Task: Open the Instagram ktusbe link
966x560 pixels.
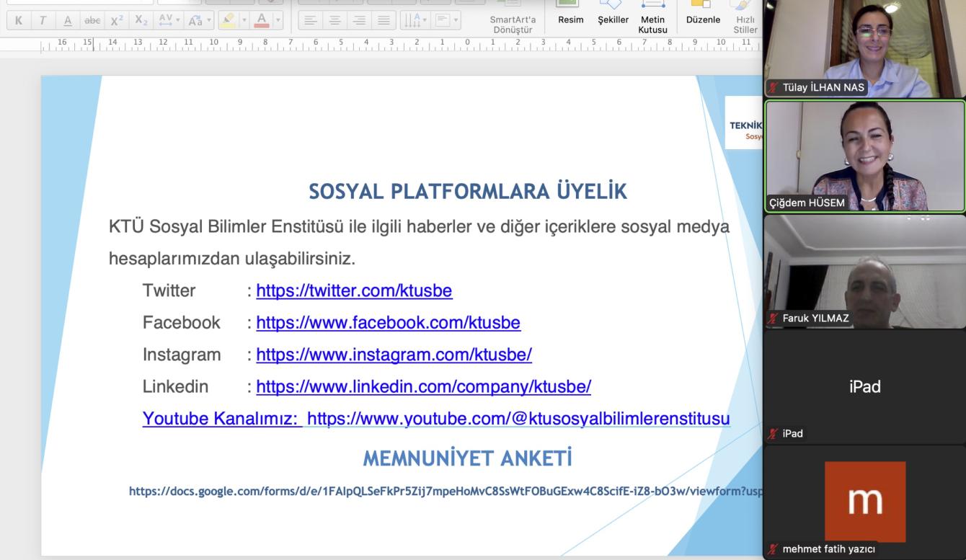Action: (394, 355)
